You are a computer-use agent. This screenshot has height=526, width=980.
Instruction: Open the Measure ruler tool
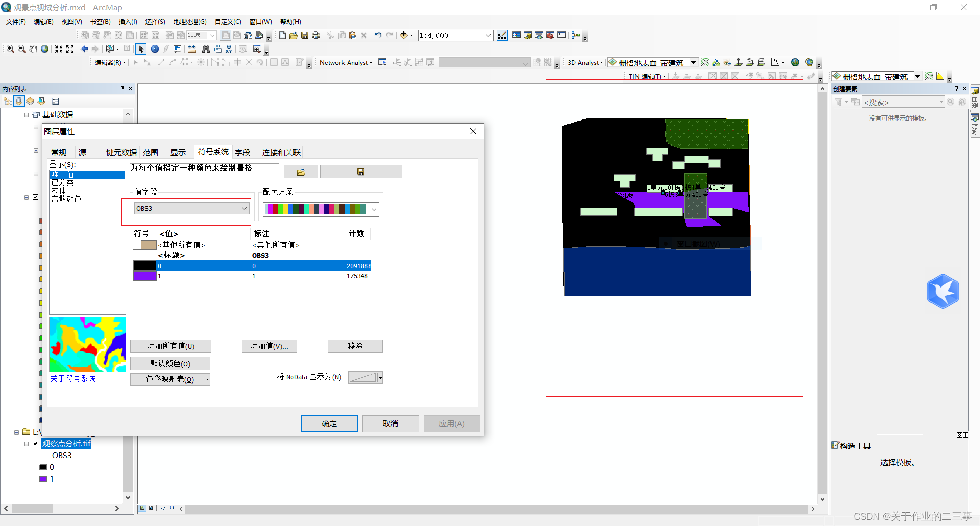[x=192, y=49]
